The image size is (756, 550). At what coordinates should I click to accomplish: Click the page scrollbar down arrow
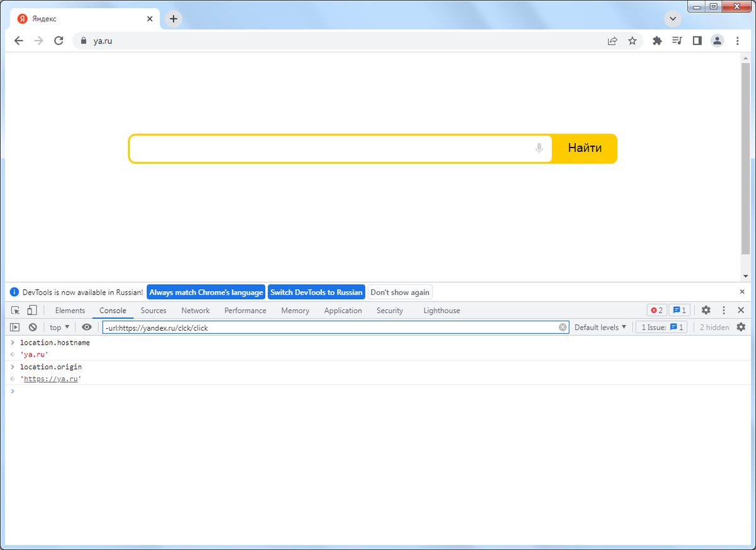pyautogui.click(x=745, y=276)
